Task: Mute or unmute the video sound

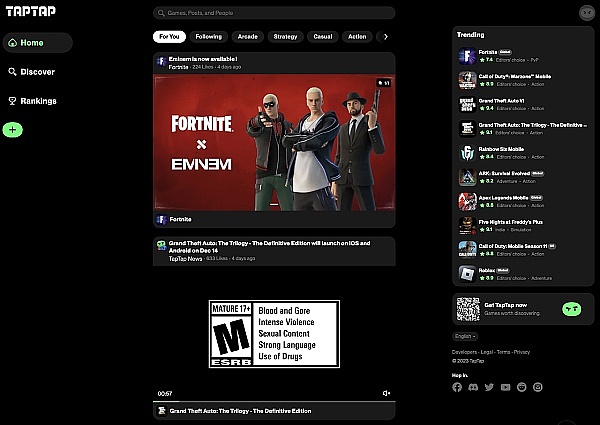Action: coord(387,393)
